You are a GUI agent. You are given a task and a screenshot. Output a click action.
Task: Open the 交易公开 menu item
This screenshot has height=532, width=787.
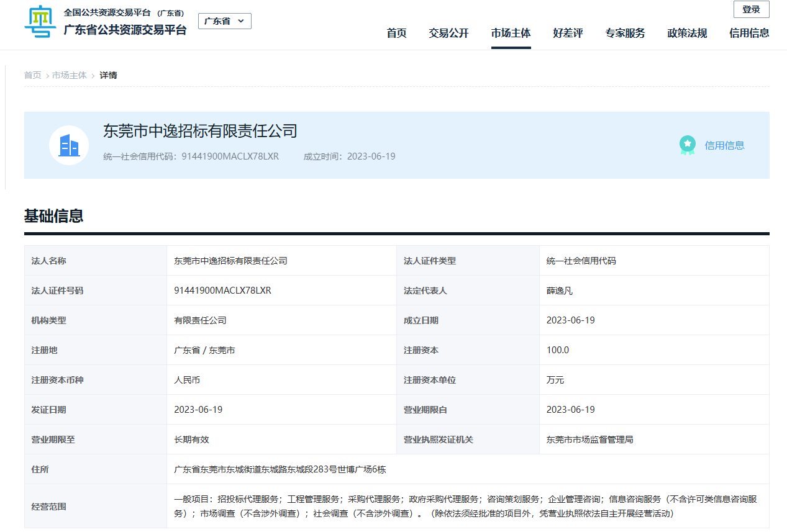click(448, 34)
